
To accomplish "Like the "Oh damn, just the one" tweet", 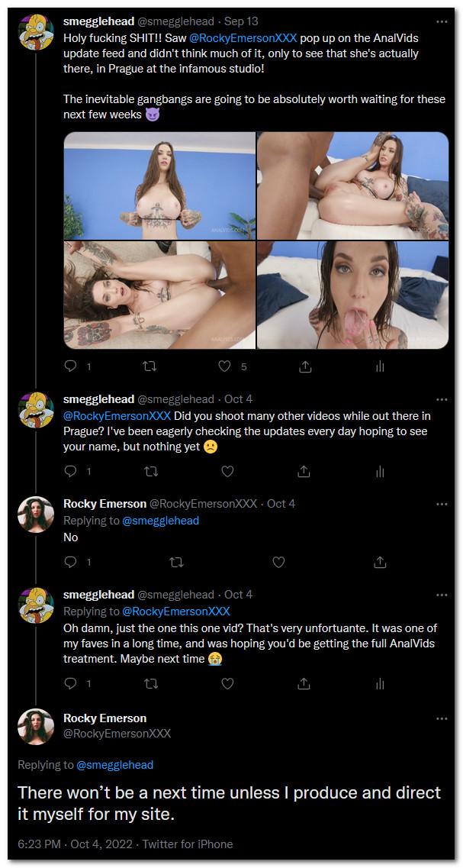I will 227,683.
